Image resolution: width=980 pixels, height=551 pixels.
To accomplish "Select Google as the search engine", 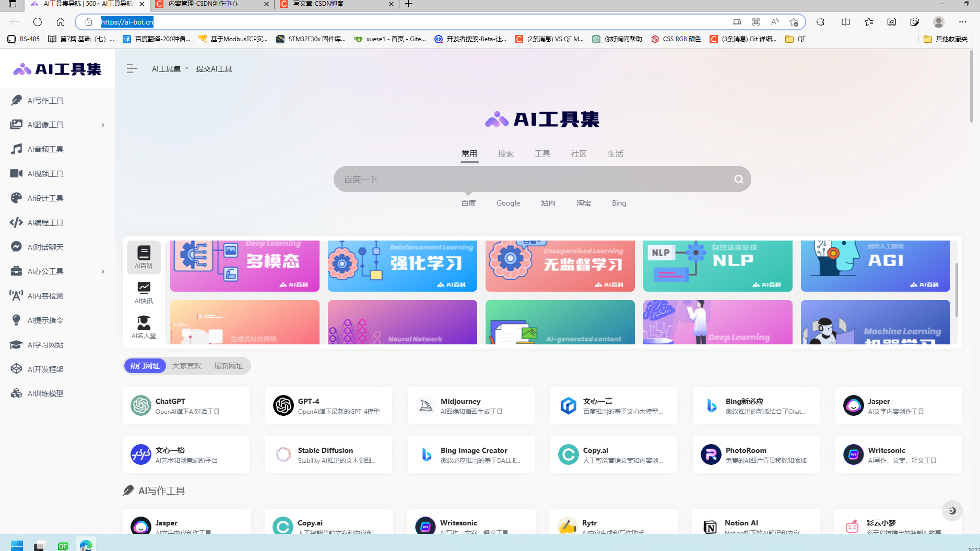I will click(x=507, y=203).
